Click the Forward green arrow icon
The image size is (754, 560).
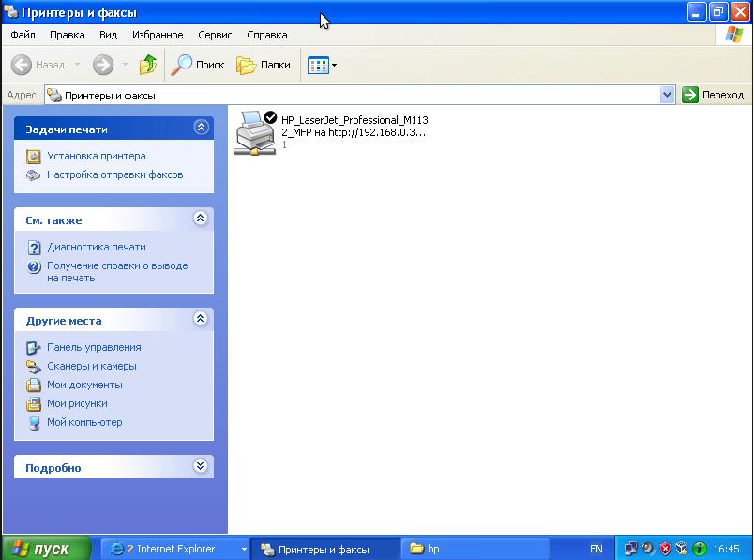coord(103,65)
